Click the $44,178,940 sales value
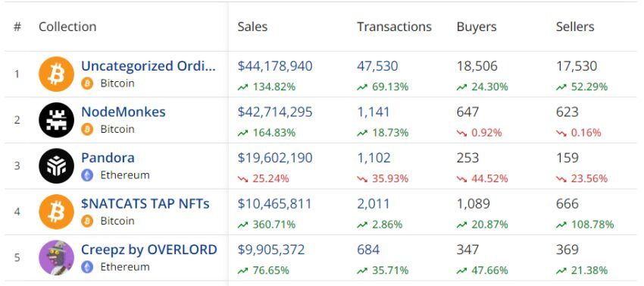 click(x=275, y=66)
